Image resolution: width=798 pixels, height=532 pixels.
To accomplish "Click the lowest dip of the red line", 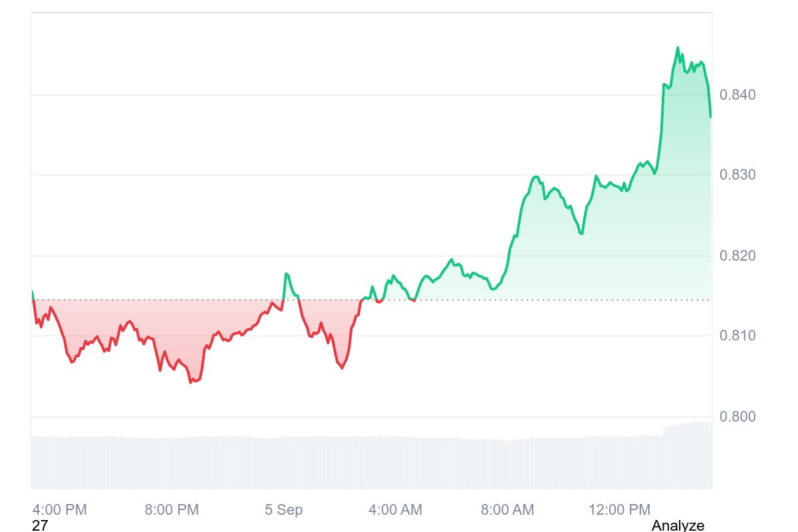I will [191, 382].
